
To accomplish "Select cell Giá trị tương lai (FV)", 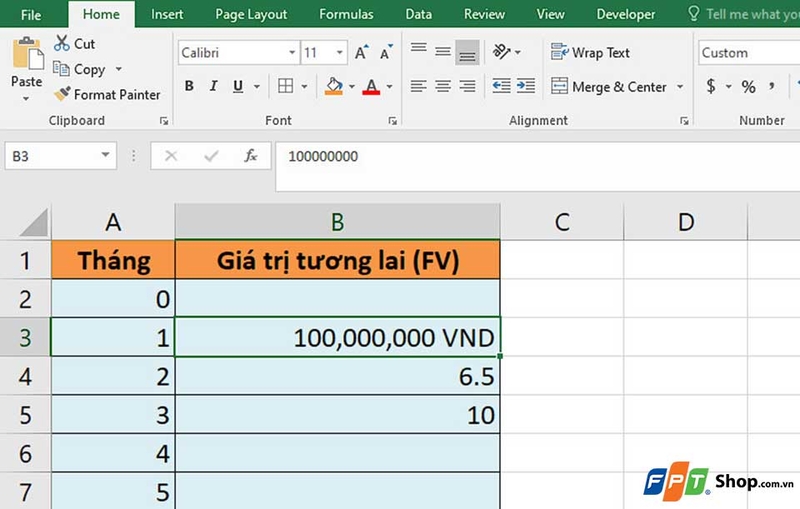I will (337, 260).
